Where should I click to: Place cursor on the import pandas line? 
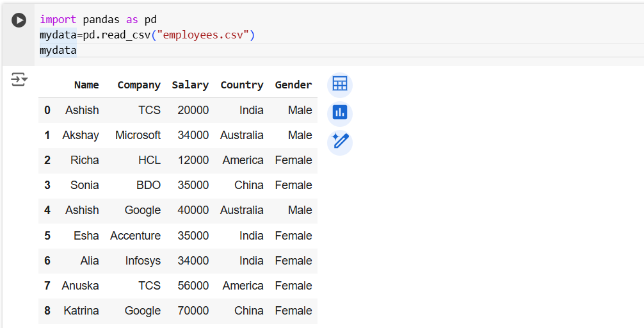point(98,20)
